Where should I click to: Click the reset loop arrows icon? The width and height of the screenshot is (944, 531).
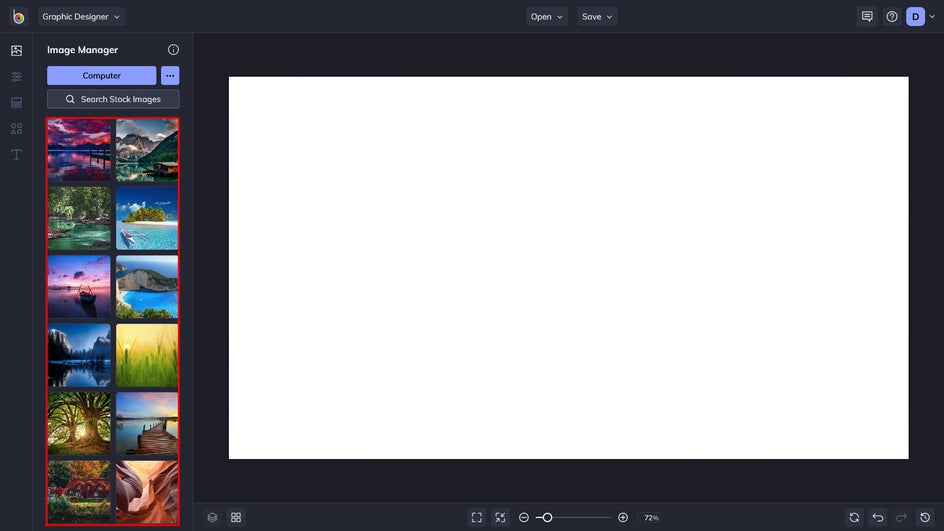(x=854, y=517)
